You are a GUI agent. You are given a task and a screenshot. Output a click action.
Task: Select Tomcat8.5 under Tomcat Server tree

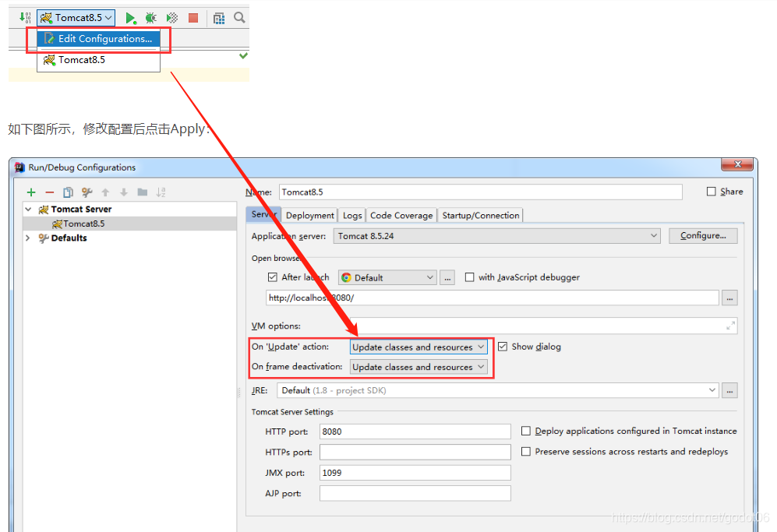[130, 224]
